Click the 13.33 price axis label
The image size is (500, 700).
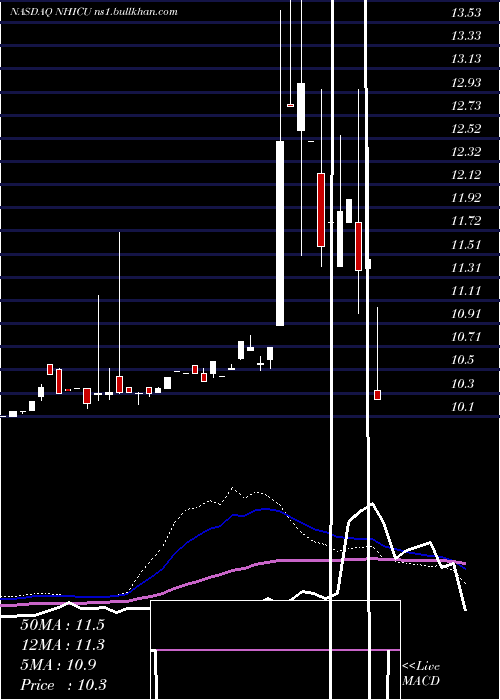point(466,36)
